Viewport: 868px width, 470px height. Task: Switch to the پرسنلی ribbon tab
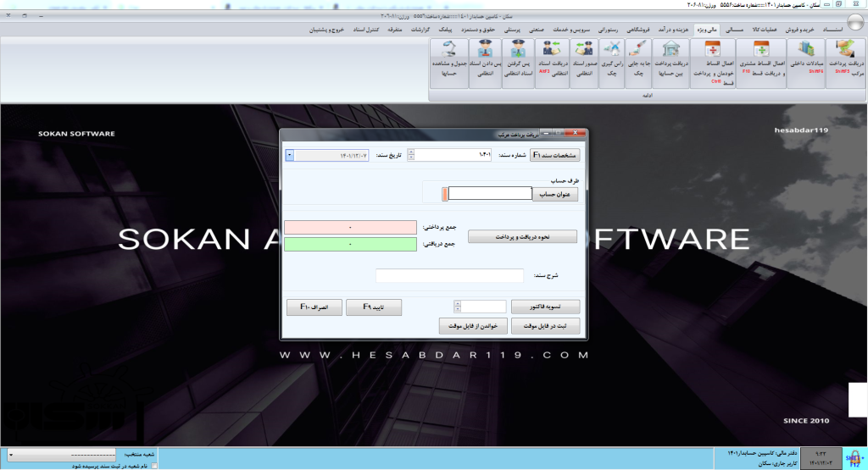tap(511, 30)
